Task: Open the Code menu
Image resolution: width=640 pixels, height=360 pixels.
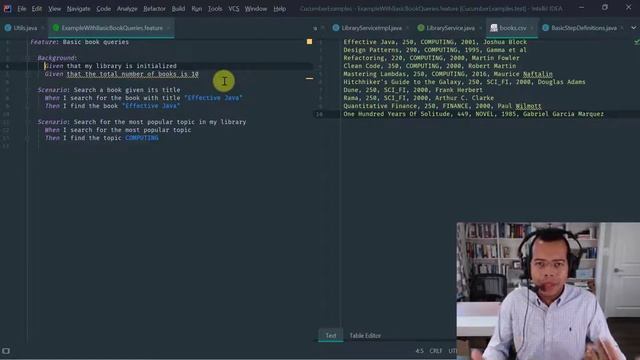Action: pyautogui.click(x=103, y=9)
